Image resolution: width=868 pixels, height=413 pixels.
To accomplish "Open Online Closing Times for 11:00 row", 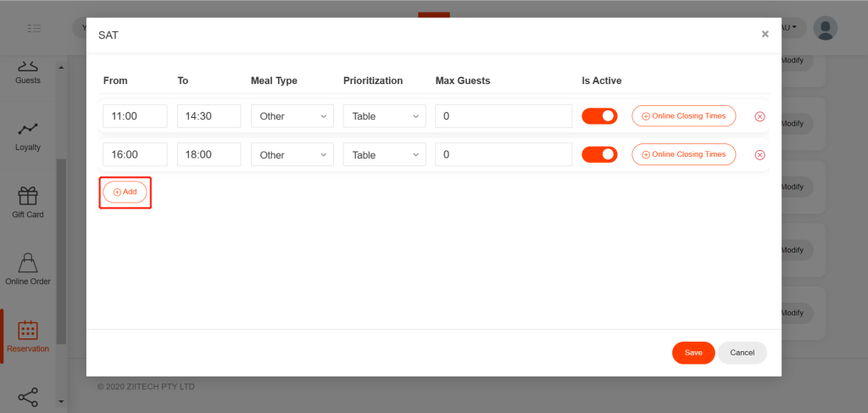I will click(683, 116).
